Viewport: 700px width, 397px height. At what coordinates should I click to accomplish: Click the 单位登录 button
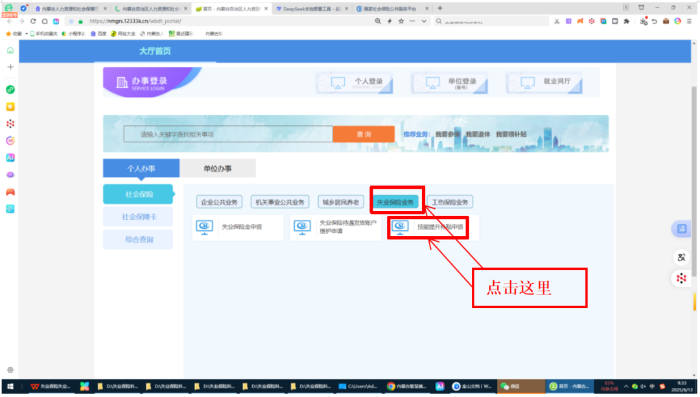(x=450, y=83)
